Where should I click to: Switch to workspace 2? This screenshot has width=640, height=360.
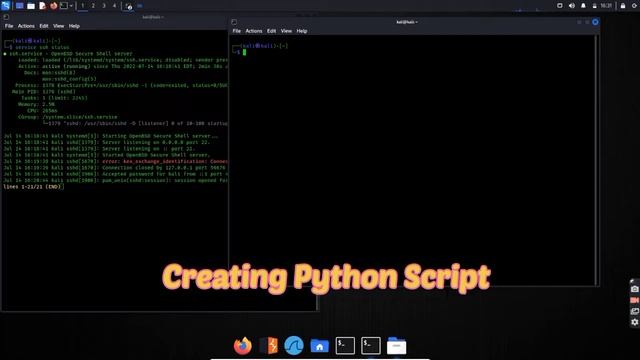[93, 6]
